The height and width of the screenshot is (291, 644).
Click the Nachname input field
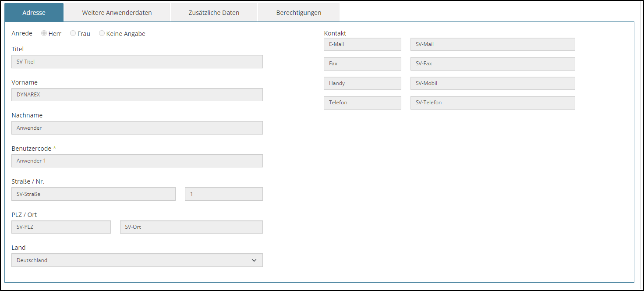[x=137, y=128]
